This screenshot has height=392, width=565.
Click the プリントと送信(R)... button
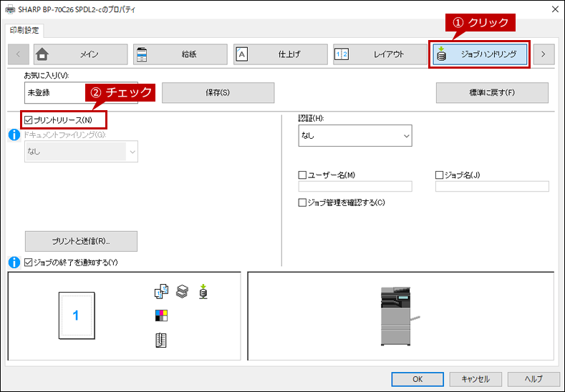tap(81, 241)
